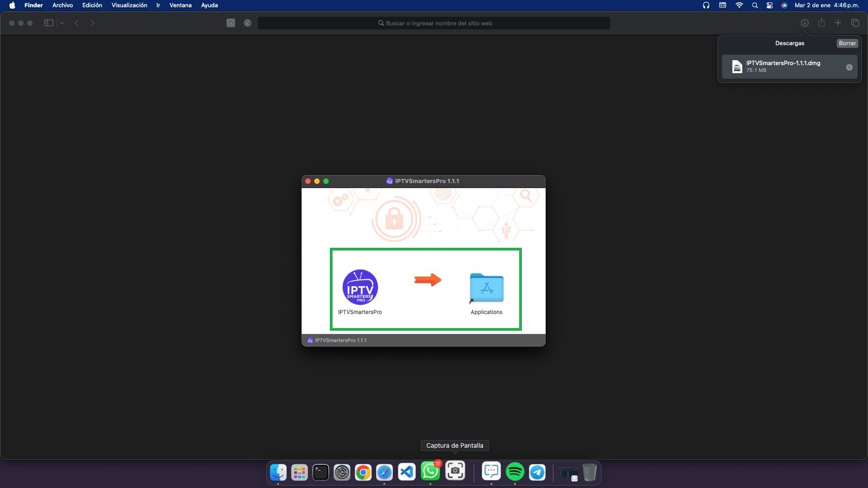Screen dimensions: 868x488
Task: Open a new Safari tab
Action: click(838, 23)
